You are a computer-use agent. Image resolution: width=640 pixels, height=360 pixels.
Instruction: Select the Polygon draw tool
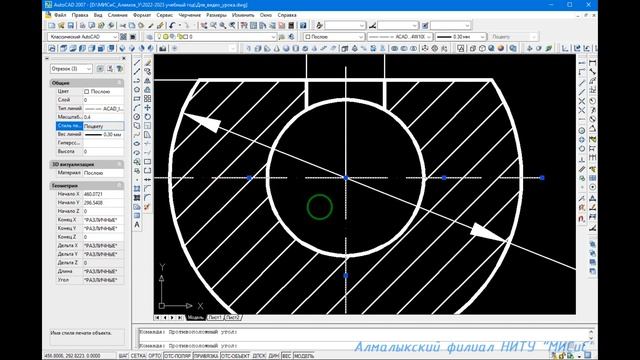pyautogui.click(x=137, y=89)
